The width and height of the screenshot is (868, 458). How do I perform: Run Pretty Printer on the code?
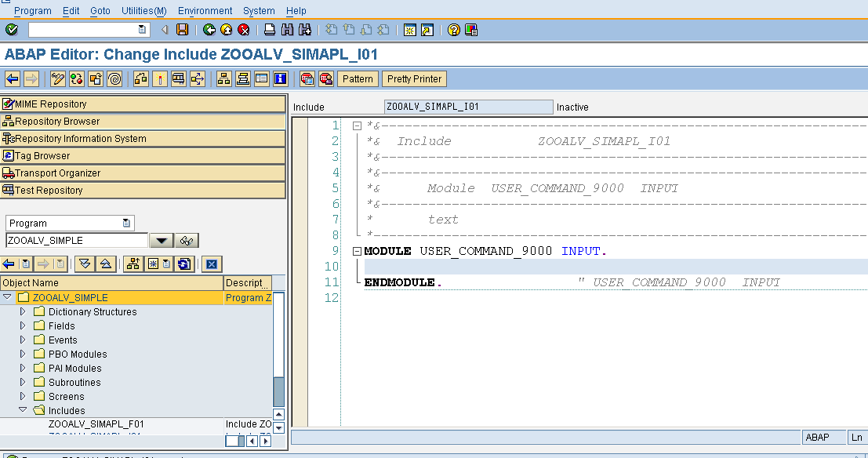[x=413, y=78]
